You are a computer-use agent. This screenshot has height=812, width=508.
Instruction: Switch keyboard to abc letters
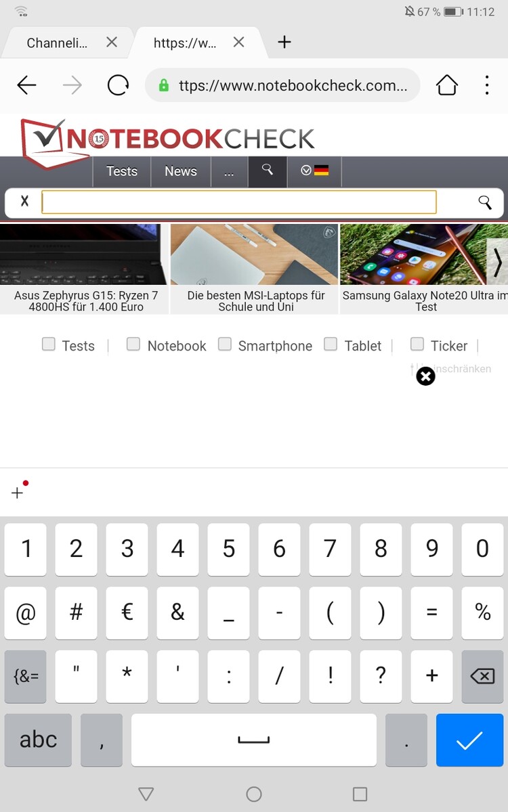(38, 740)
